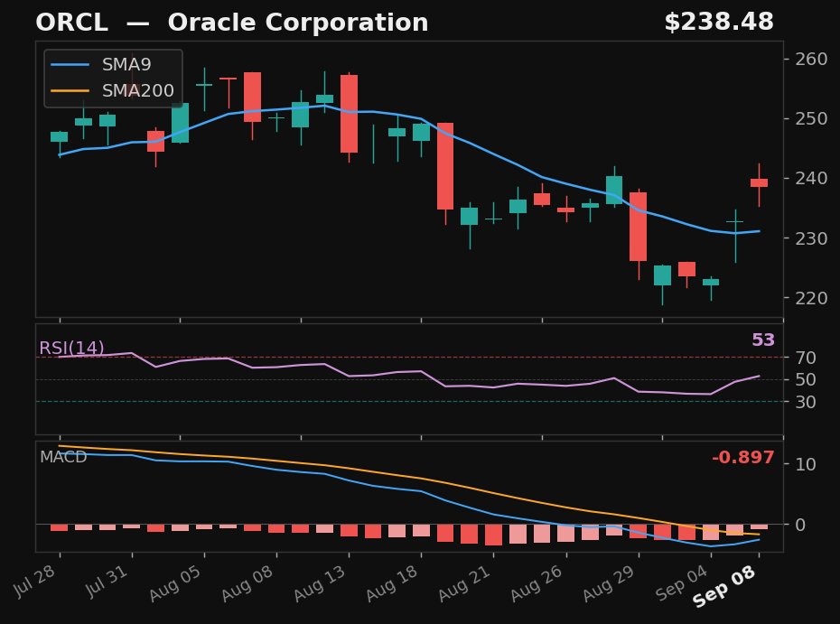Click the RSI 50 axis label
Image resolution: width=840 pixels, height=624 pixels.
click(805, 380)
